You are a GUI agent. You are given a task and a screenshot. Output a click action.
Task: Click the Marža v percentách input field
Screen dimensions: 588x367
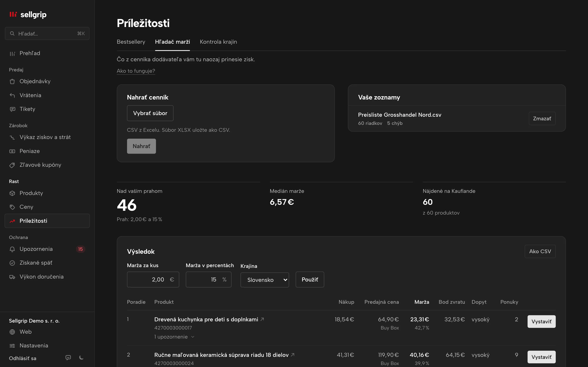(x=209, y=280)
